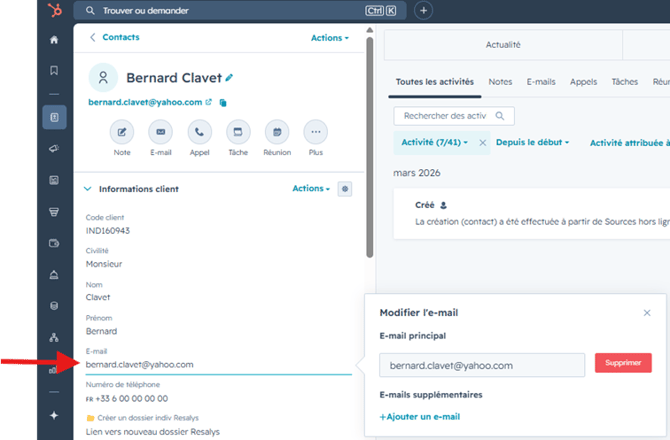
Task: Schedule a meeting with Réunion icon
Action: pyautogui.click(x=277, y=132)
